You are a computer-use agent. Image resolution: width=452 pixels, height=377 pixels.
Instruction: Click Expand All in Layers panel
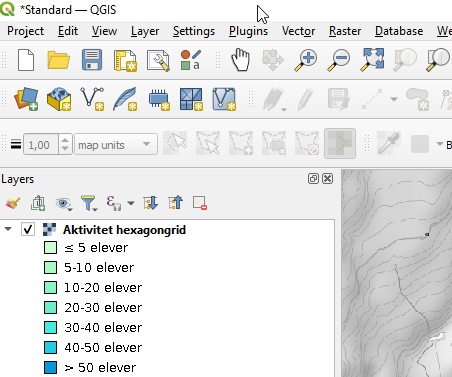(x=150, y=203)
